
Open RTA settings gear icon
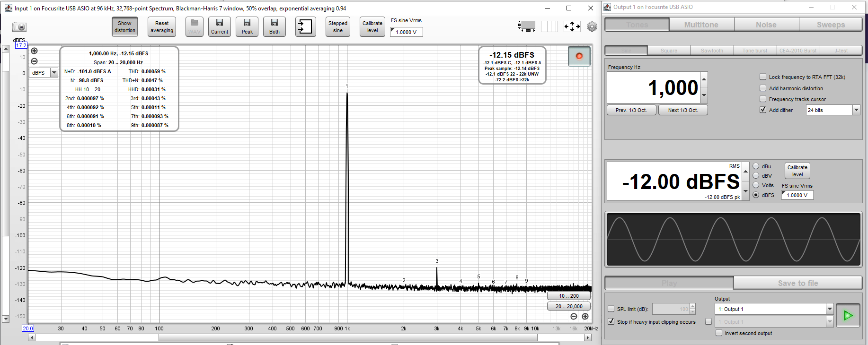pos(592,27)
